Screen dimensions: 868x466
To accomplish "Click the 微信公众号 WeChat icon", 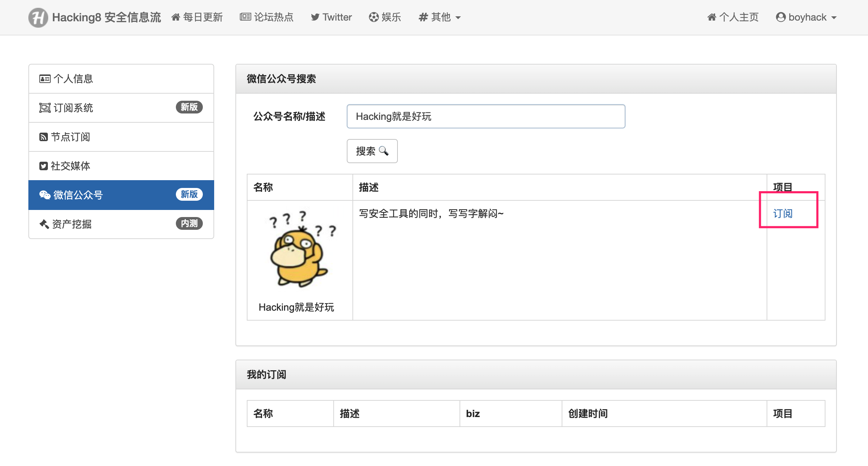I will (x=45, y=195).
